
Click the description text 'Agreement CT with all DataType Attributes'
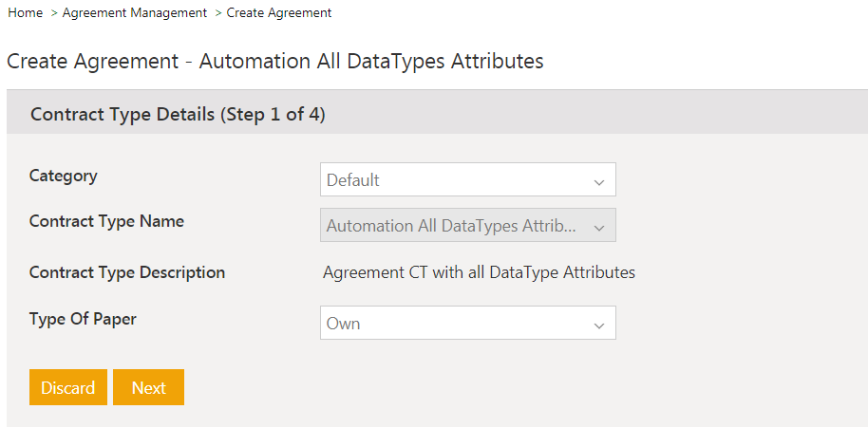click(x=479, y=272)
